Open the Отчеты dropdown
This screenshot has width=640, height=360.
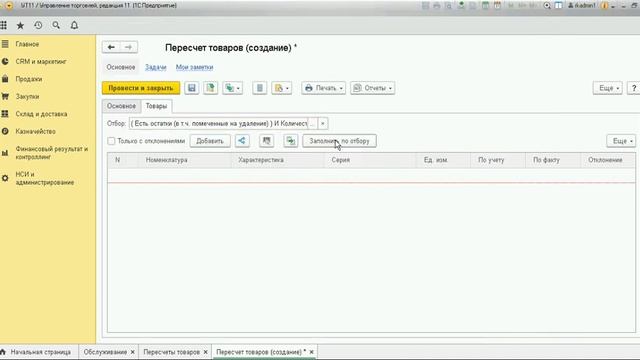click(373, 88)
